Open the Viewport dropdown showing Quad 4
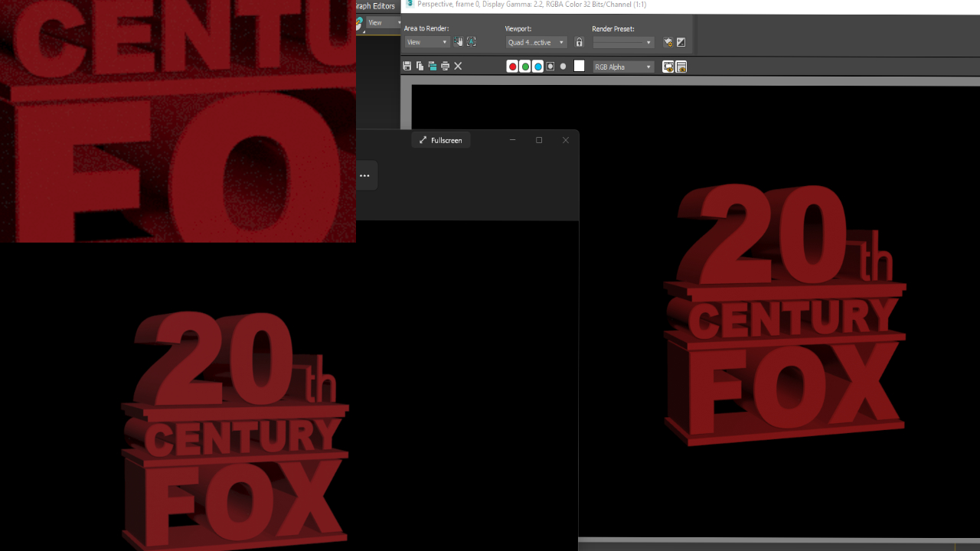This screenshot has width=980, height=551. pos(535,42)
